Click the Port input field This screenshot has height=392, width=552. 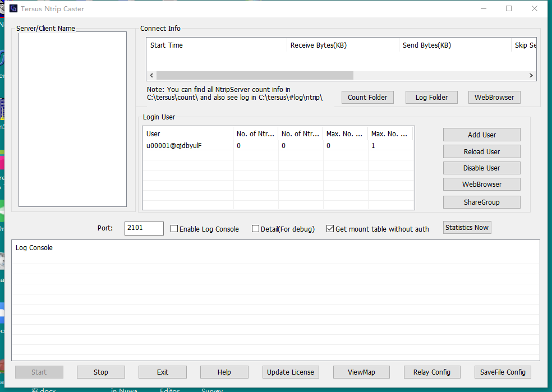click(x=144, y=228)
